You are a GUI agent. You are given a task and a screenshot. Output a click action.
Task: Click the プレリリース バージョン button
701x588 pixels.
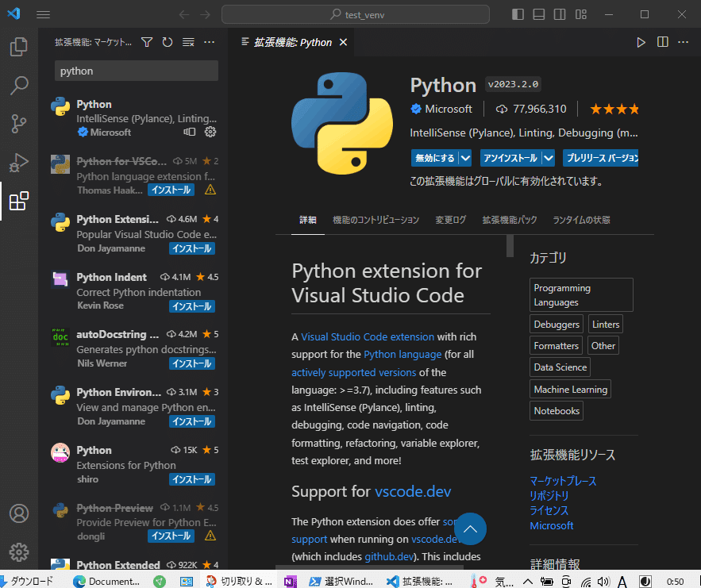click(600, 158)
